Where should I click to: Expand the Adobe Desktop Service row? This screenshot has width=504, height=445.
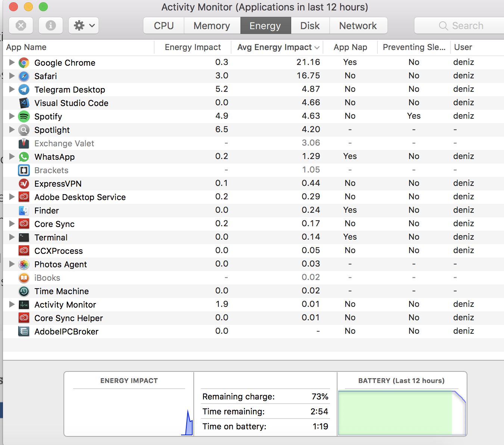12,197
